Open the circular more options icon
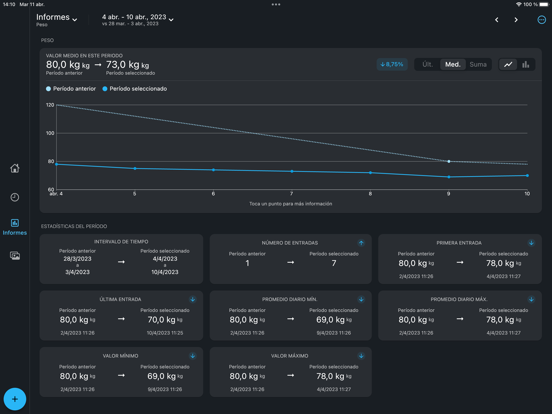 [541, 20]
